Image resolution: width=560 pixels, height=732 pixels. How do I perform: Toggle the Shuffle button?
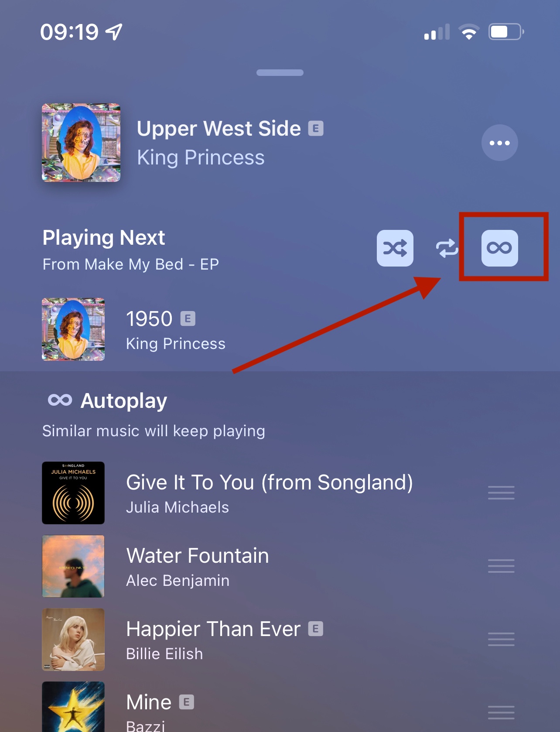395,248
